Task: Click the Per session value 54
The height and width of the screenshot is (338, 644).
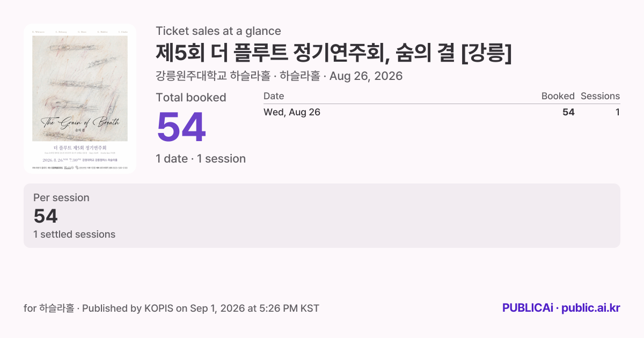Action: 46,216
